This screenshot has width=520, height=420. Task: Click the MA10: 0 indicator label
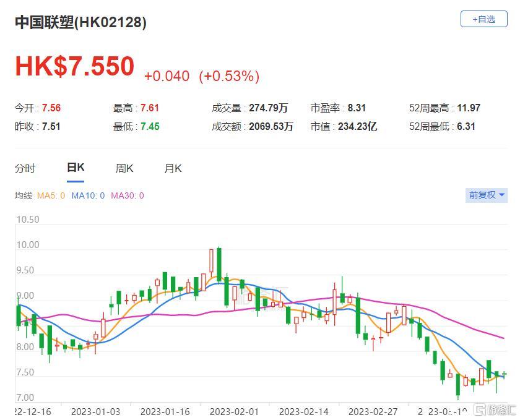click(88, 195)
